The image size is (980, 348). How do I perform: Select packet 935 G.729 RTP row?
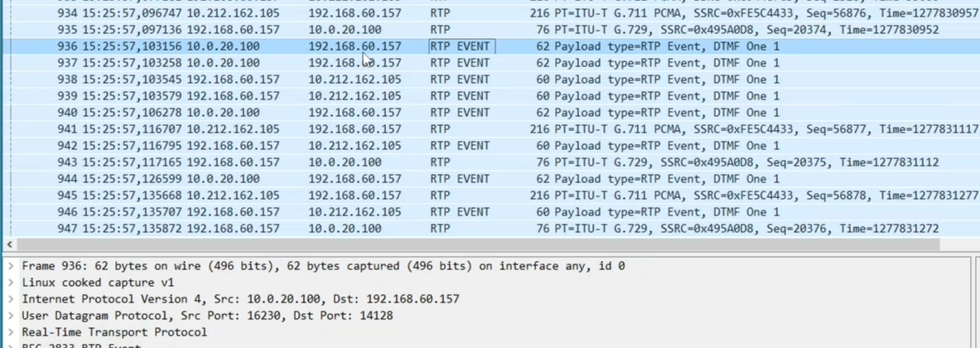490,29
